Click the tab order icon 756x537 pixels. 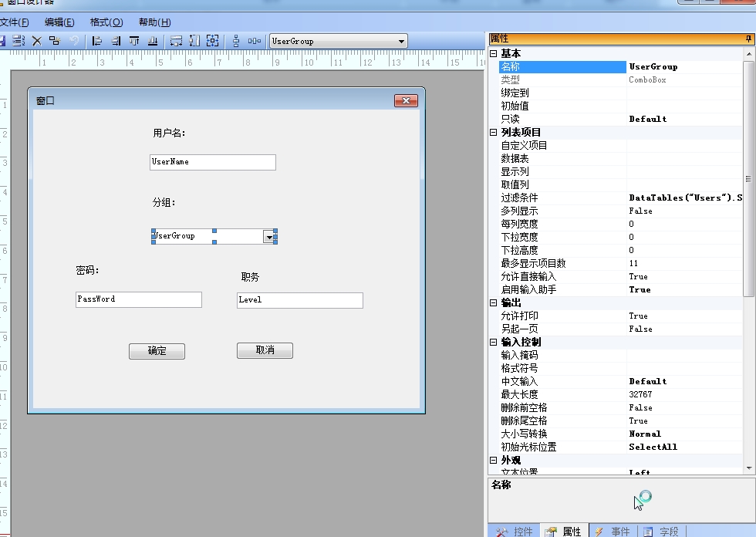[x=19, y=41]
